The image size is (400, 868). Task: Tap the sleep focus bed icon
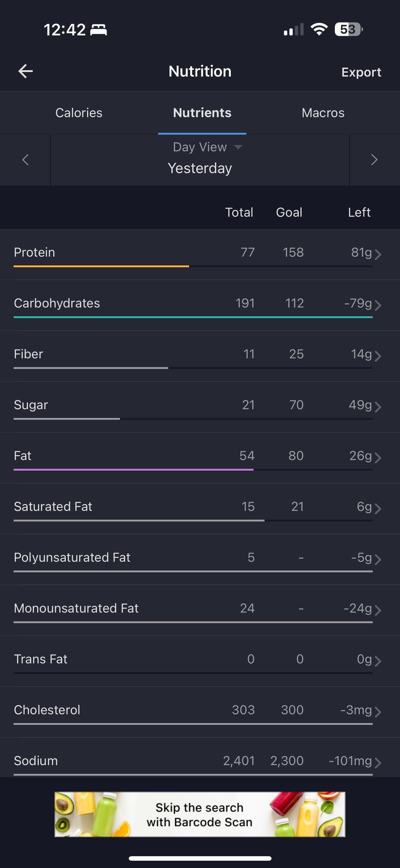(99, 30)
